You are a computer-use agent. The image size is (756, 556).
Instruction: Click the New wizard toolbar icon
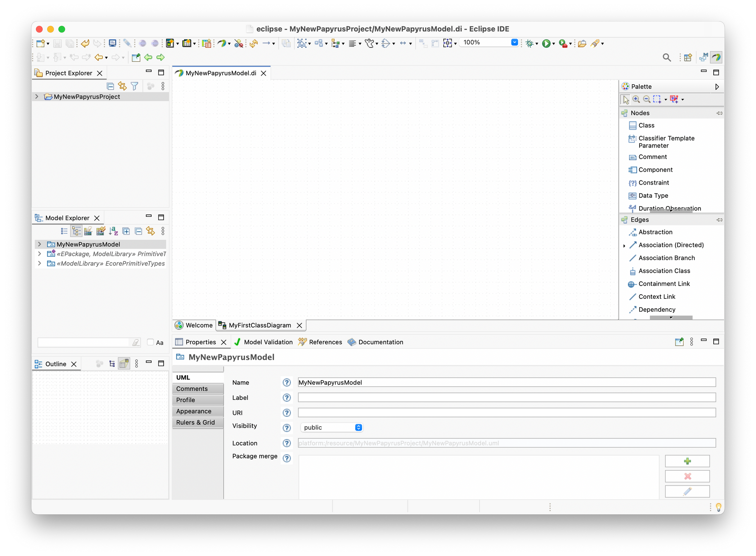(x=41, y=43)
